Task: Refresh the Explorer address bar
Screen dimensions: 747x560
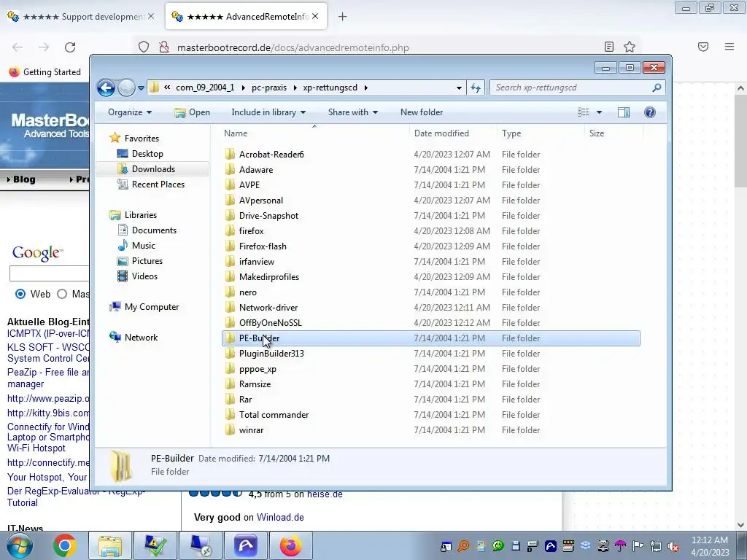Action: click(x=476, y=87)
